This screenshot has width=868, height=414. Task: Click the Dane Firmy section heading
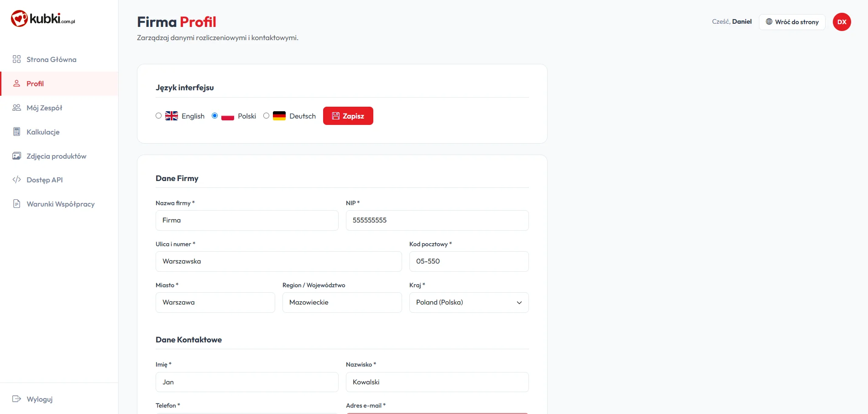[x=177, y=178]
